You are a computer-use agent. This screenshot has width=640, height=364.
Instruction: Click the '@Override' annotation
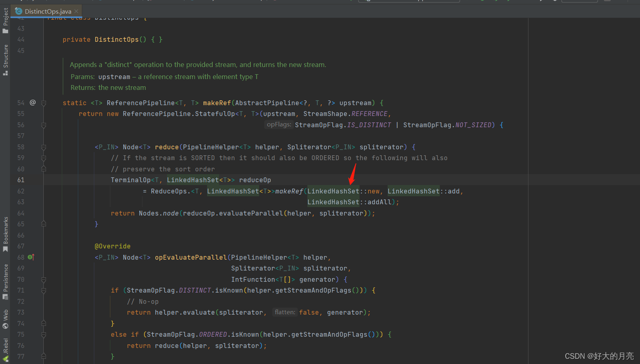pyautogui.click(x=112, y=246)
